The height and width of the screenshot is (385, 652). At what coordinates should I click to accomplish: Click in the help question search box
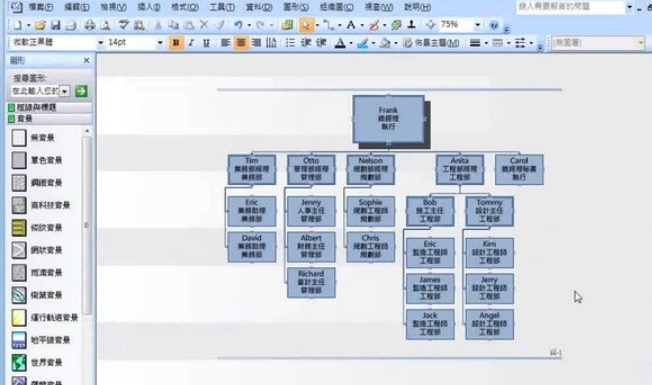tap(570, 7)
